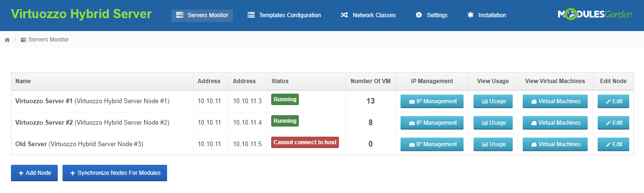Screen dimensions: 644x193
Task: Edit the Old Server node
Action: point(613,144)
